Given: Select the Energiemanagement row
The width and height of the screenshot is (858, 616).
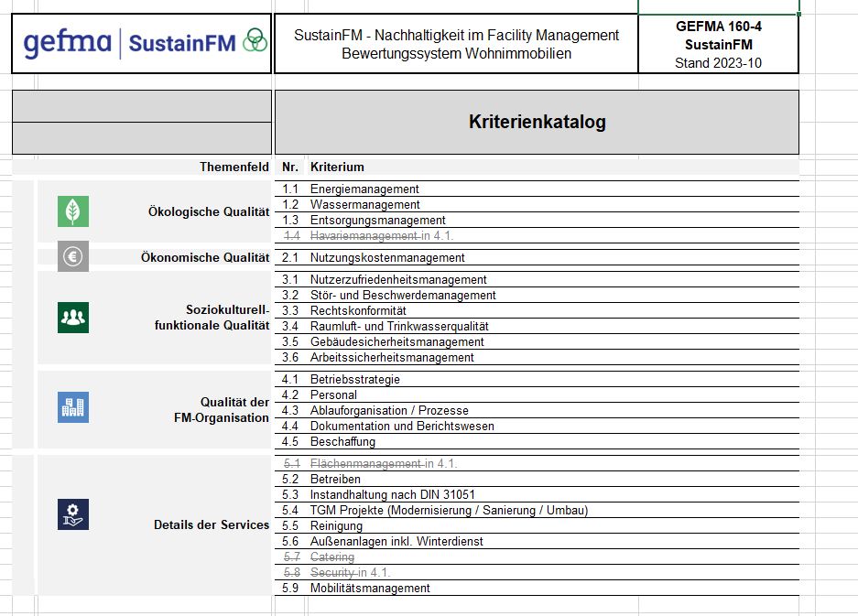Looking at the screenshot, I should pos(537,189).
